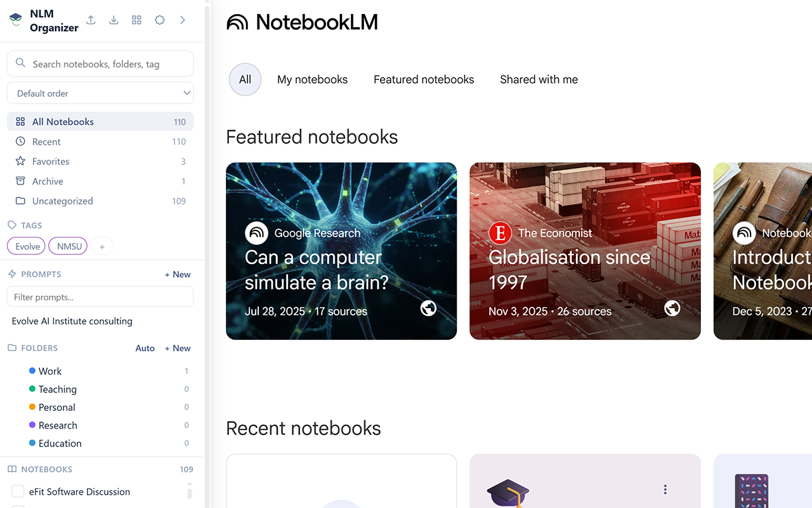Click the Uncategorized folder icon
This screenshot has width=812, height=508.
pos(20,201)
